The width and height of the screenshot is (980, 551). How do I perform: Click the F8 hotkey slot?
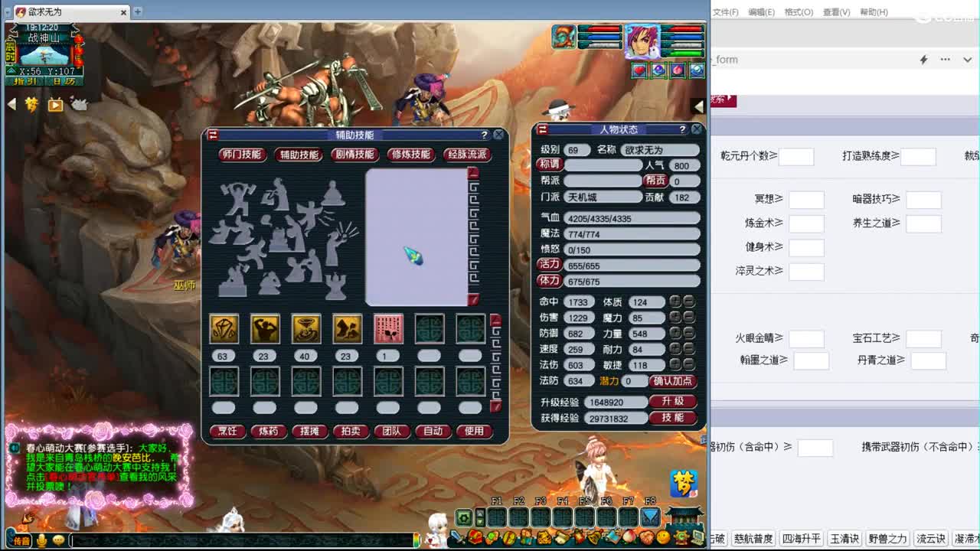(650, 517)
